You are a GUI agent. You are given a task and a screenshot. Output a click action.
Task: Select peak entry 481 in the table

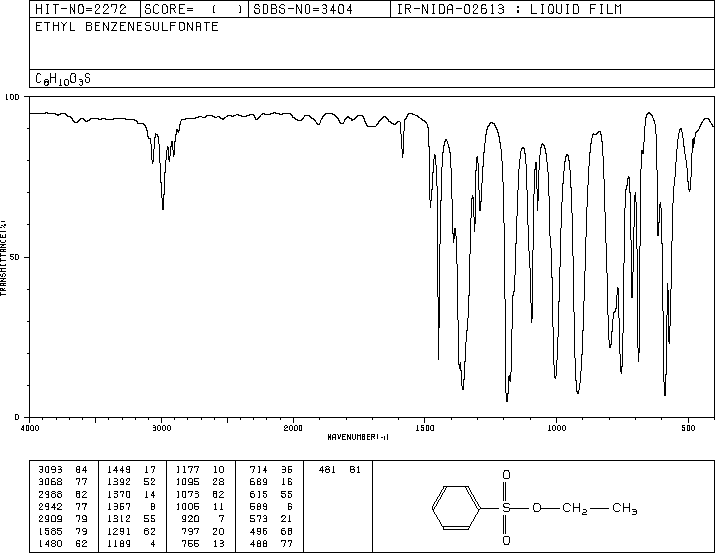click(327, 470)
